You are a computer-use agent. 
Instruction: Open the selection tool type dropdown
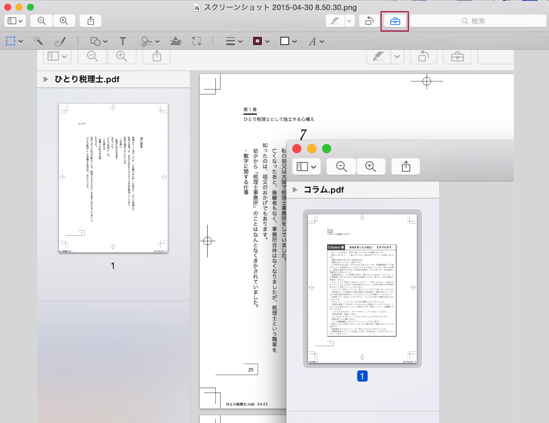[21, 41]
